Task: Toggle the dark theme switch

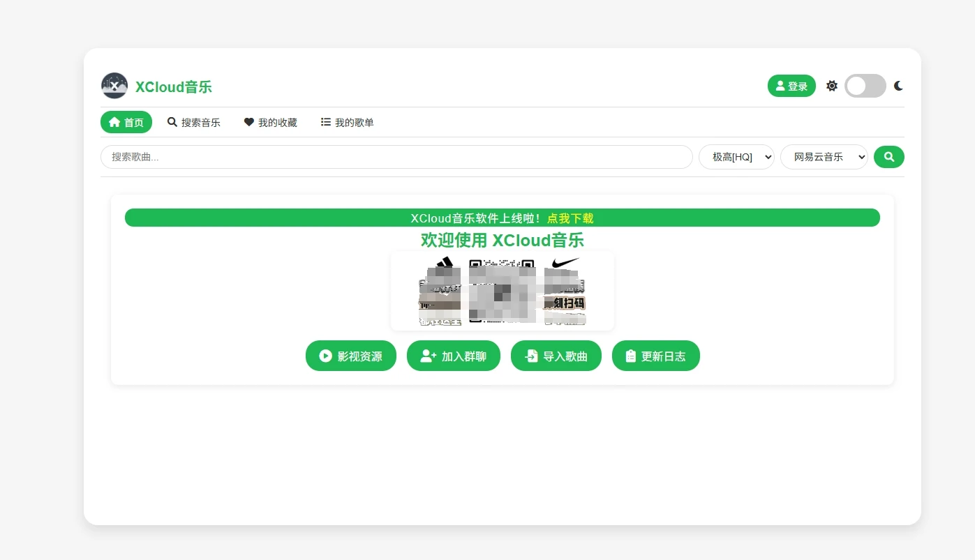Action: point(865,86)
